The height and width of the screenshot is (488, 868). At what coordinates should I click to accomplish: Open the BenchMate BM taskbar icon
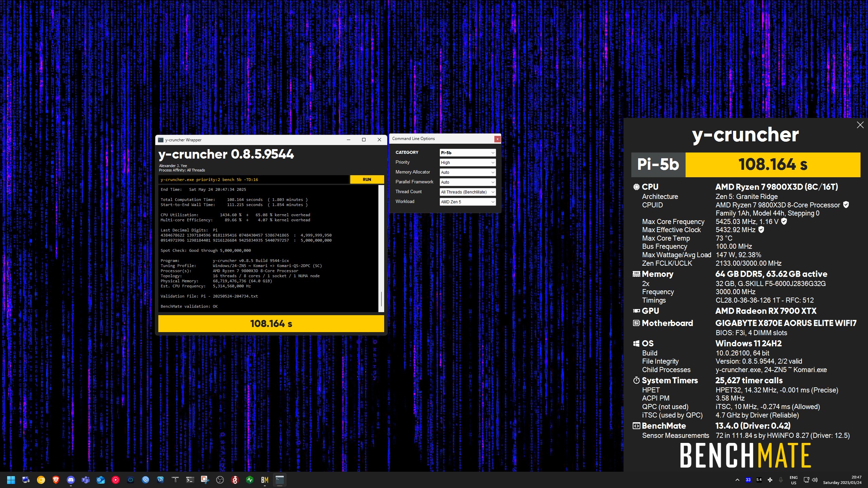coord(265,480)
